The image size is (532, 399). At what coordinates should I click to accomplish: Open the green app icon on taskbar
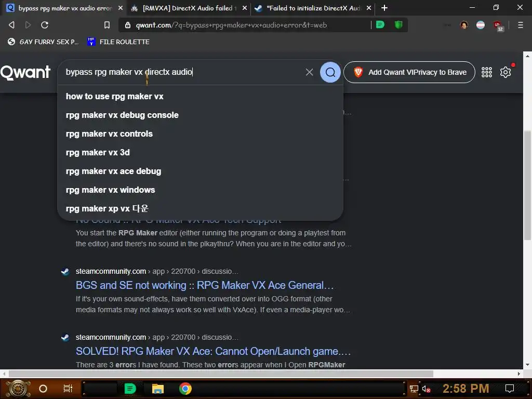[130, 389]
